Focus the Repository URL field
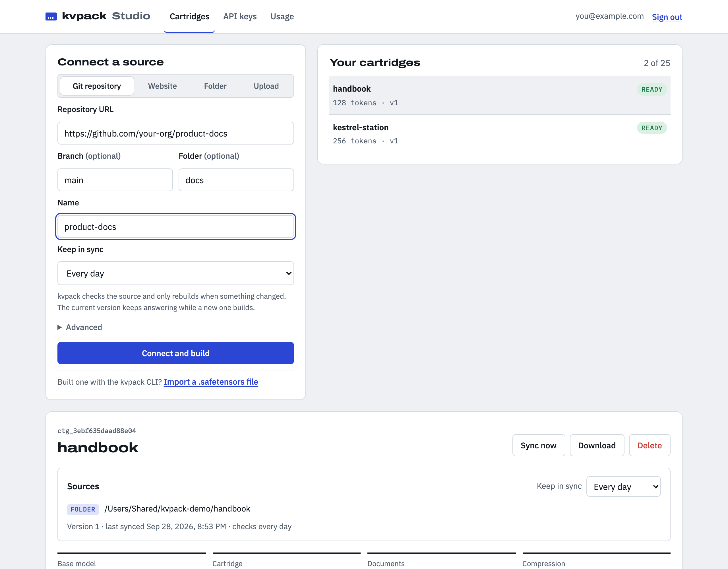Screen dimensions: 728x569 [x=176, y=133]
